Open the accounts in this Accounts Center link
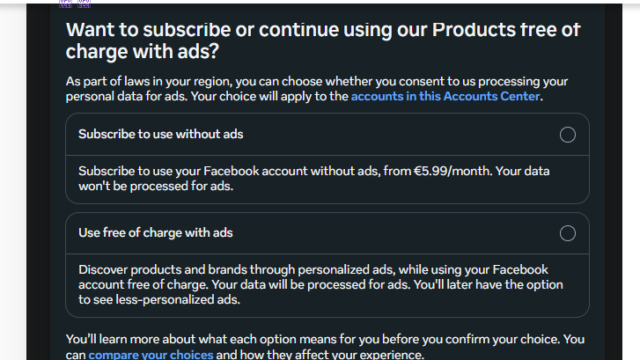The width and height of the screenshot is (640, 360). click(x=445, y=96)
